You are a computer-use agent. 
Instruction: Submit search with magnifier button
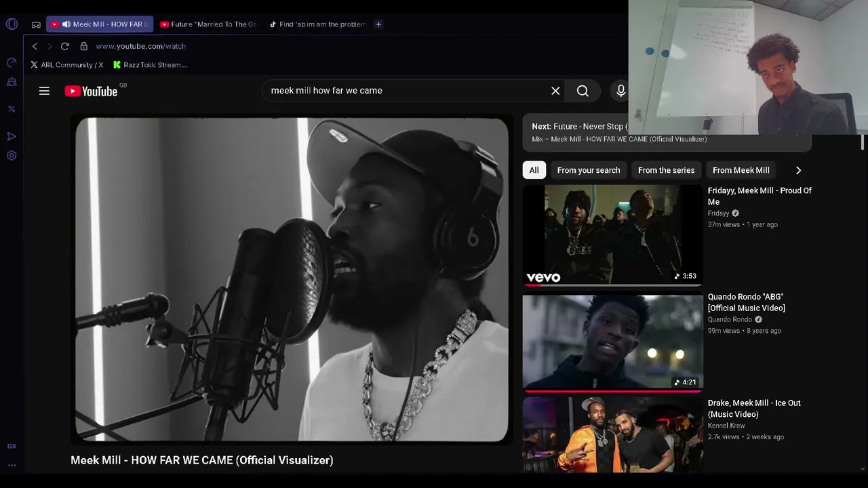[x=583, y=91]
